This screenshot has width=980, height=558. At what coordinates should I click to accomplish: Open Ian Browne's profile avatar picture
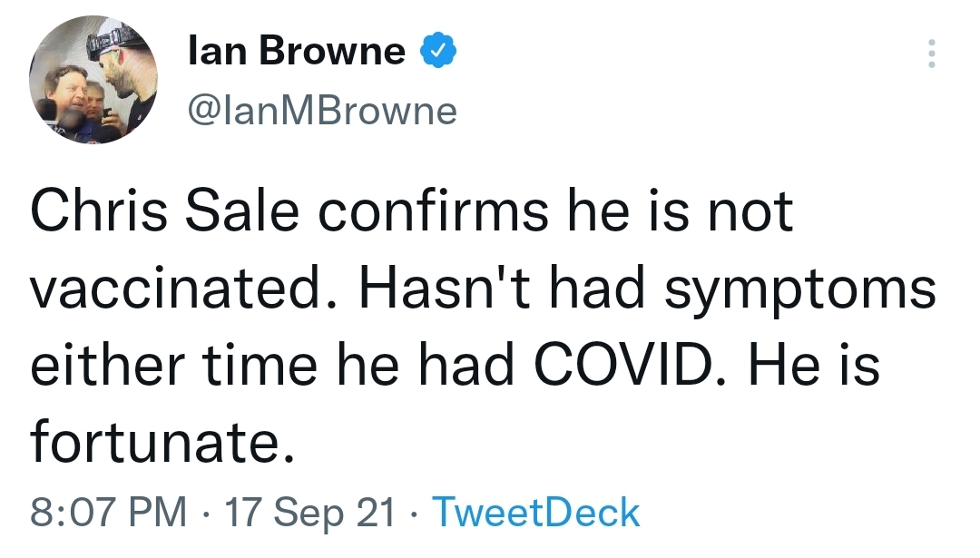click(93, 80)
